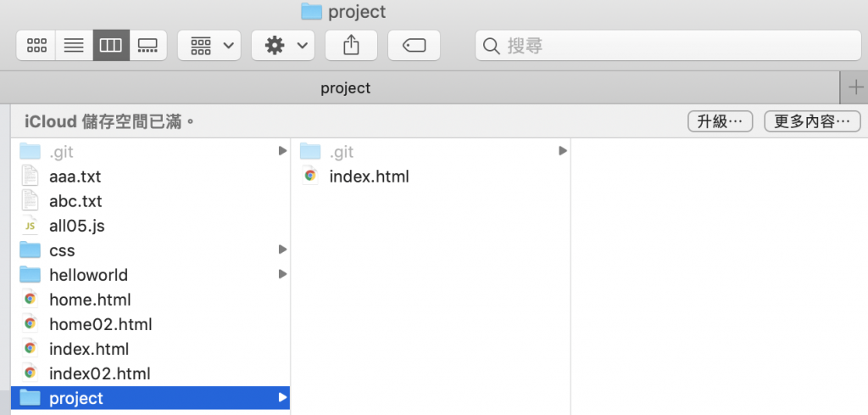Open the gear action menu
The height and width of the screenshot is (415, 868).
[x=283, y=46]
